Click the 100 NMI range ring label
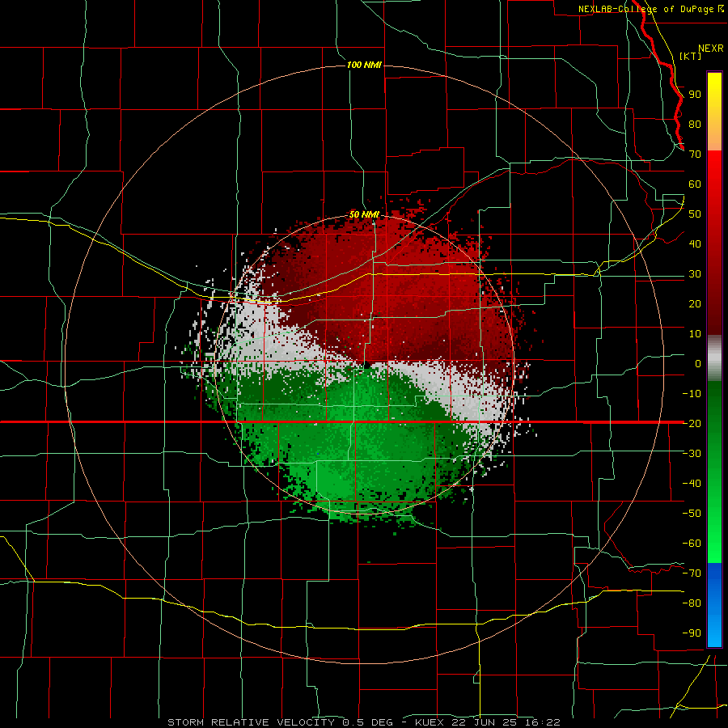Screen dimensions: 728x728 tap(364, 65)
